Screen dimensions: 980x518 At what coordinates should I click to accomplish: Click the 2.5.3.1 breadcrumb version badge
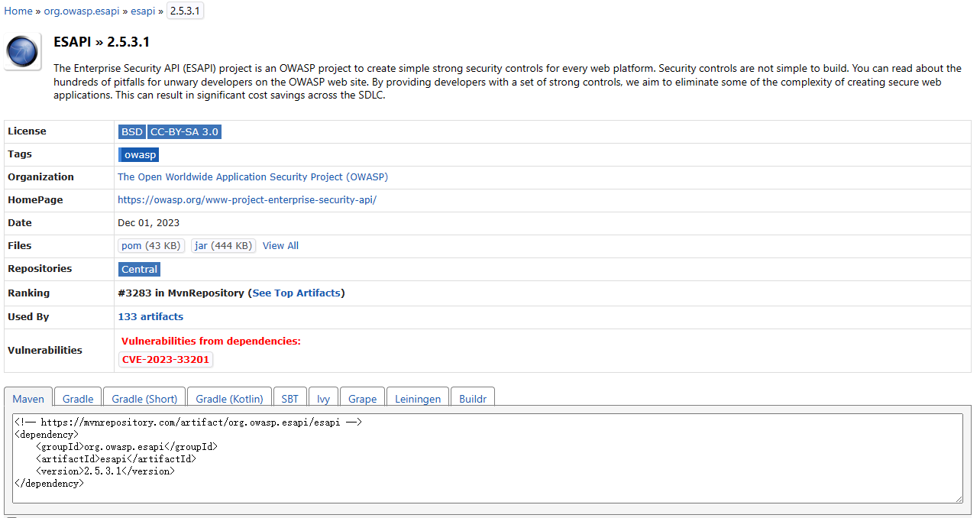click(186, 11)
